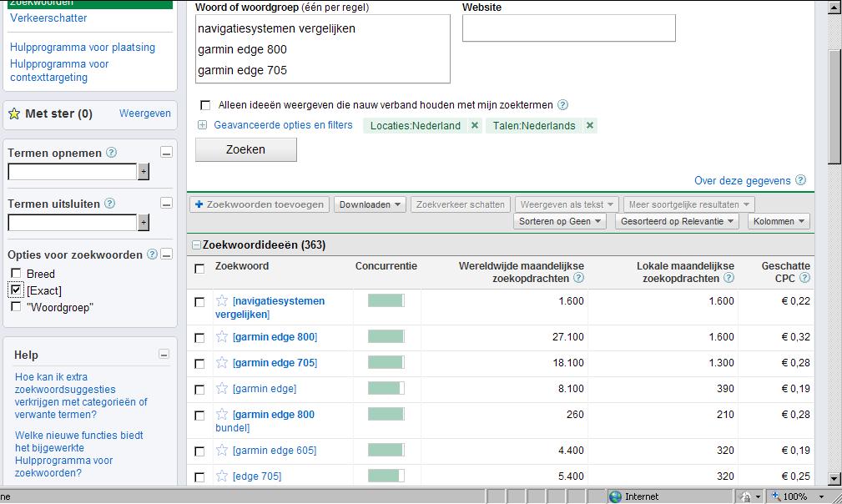Image resolution: width=842 pixels, height=504 pixels.
Task: Collapse the Termen uitsluiten panel
Action: (166, 204)
